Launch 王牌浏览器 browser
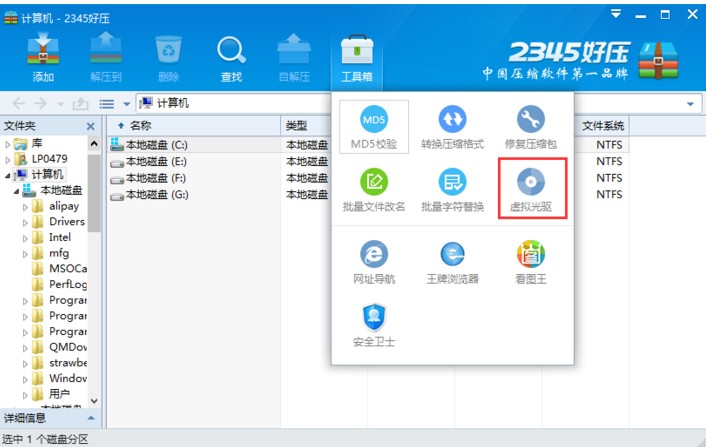Viewport: 706px width, 447px height. coord(453,262)
